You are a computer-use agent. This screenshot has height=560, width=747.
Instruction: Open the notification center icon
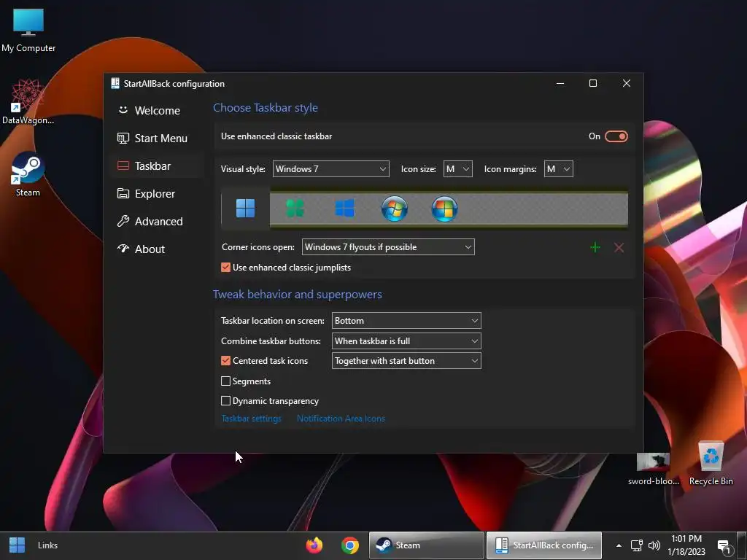tap(724, 546)
